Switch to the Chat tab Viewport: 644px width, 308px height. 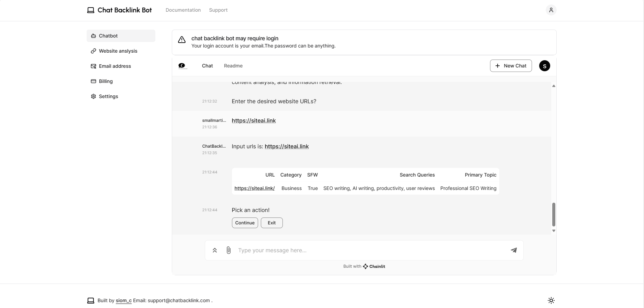point(207,66)
